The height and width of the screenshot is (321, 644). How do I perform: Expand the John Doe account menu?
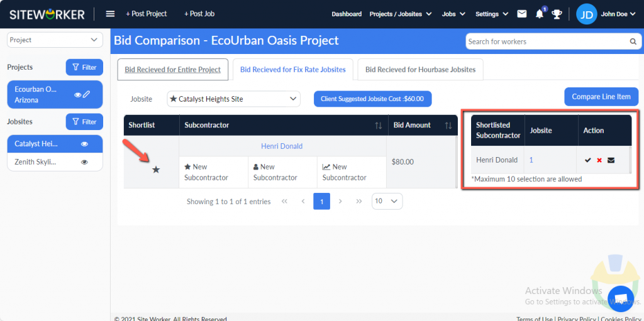point(618,14)
